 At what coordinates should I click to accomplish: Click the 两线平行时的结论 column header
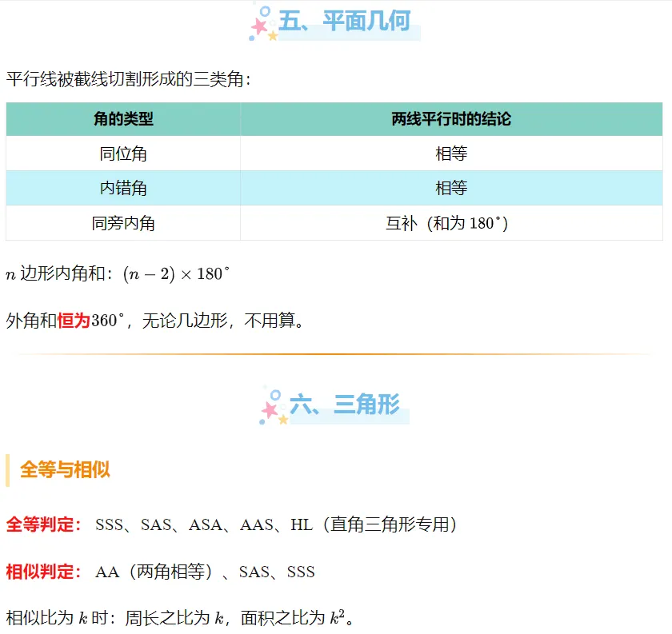[x=451, y=119]
